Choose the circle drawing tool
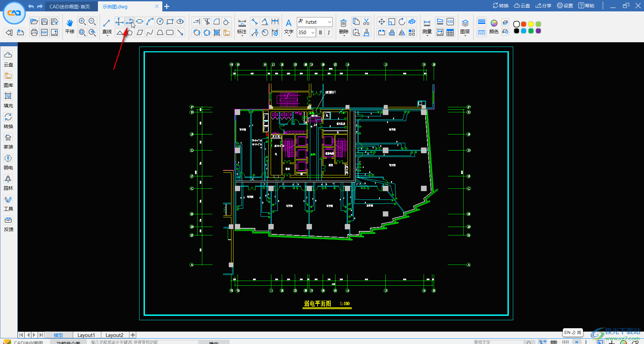 click(x=160, y=22)
